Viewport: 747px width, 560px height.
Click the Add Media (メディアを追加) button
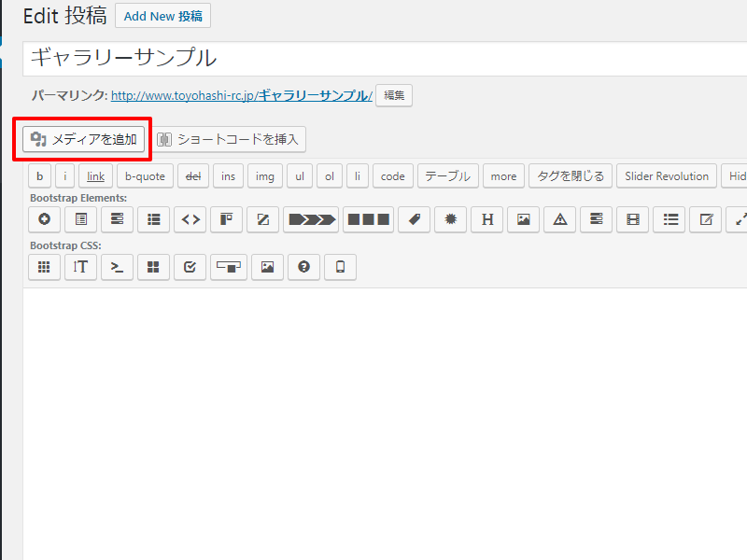click(84, 139)
